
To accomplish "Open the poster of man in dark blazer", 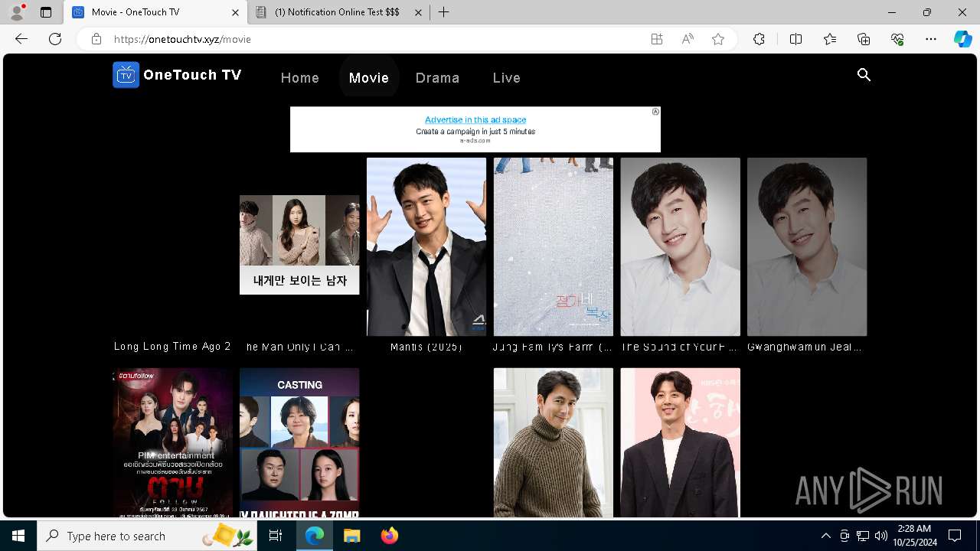I will (681, 443).
